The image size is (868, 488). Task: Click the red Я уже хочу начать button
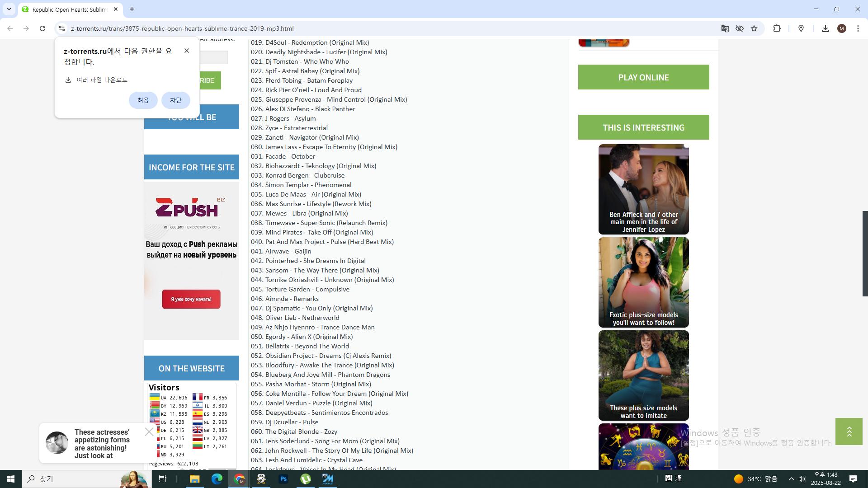pos(191,299)
